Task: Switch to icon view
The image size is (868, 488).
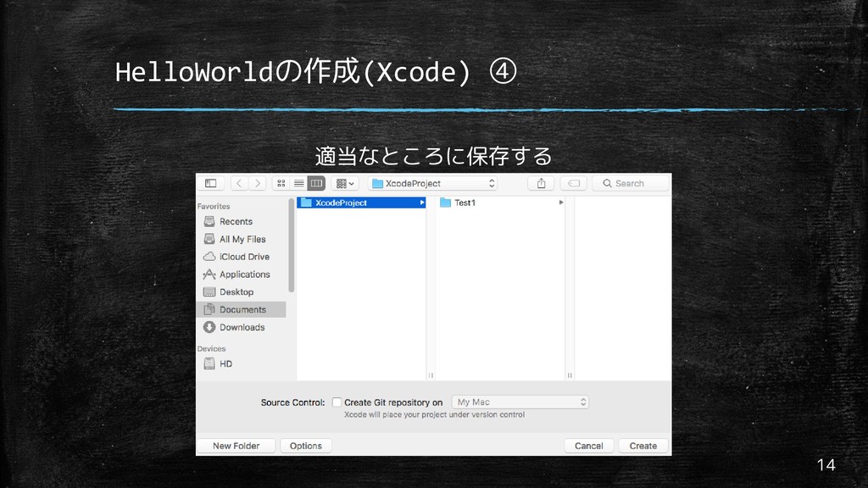Action: click(281, 183)
